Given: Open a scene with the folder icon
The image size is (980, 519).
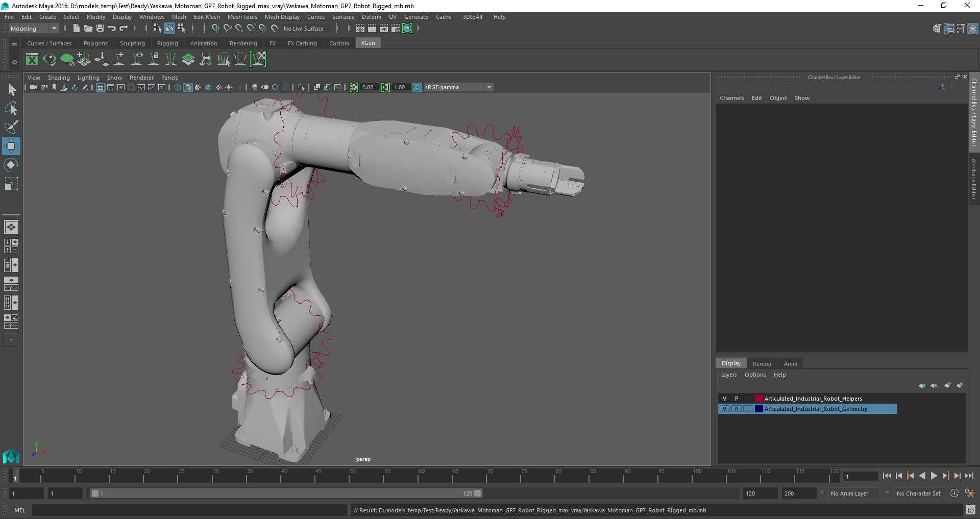Looking at the screenshot, I should pos(88,29).
